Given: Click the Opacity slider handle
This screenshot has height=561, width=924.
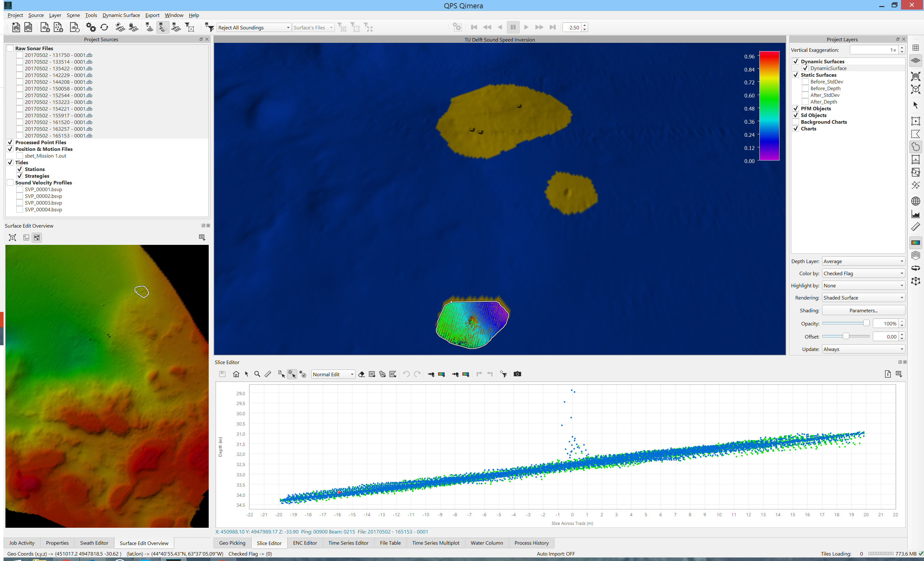Looking at the screenshot, I should coord(866,323).
